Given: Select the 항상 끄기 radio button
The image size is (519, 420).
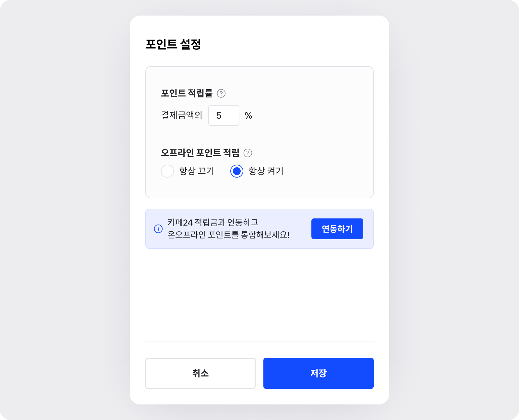Looking at the screenshot, I should [x=167, y=171].
